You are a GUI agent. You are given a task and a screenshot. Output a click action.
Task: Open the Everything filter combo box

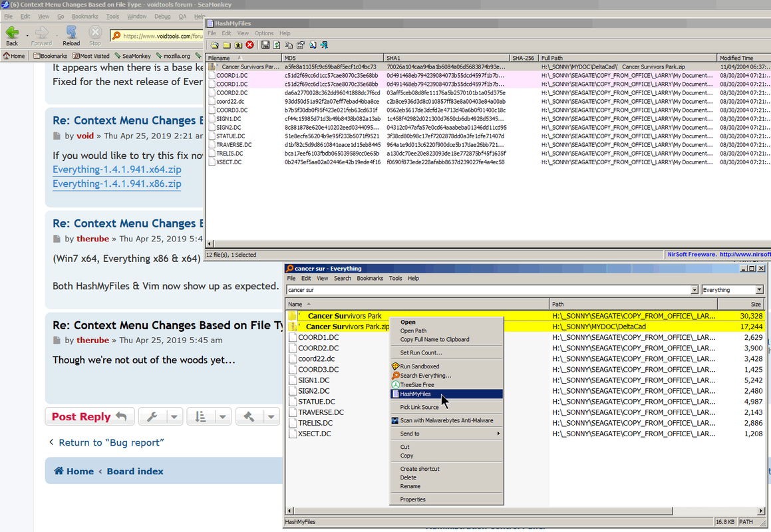tap(732, 290)
